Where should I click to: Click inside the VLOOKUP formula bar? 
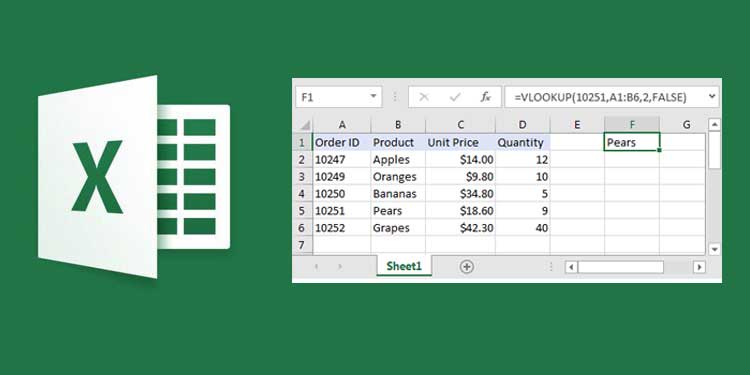click(606, 97)
